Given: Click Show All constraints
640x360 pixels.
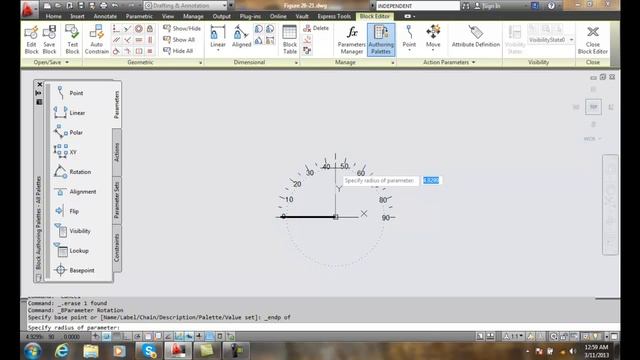Looking at the screenshot, I should [x=179, y=40].
